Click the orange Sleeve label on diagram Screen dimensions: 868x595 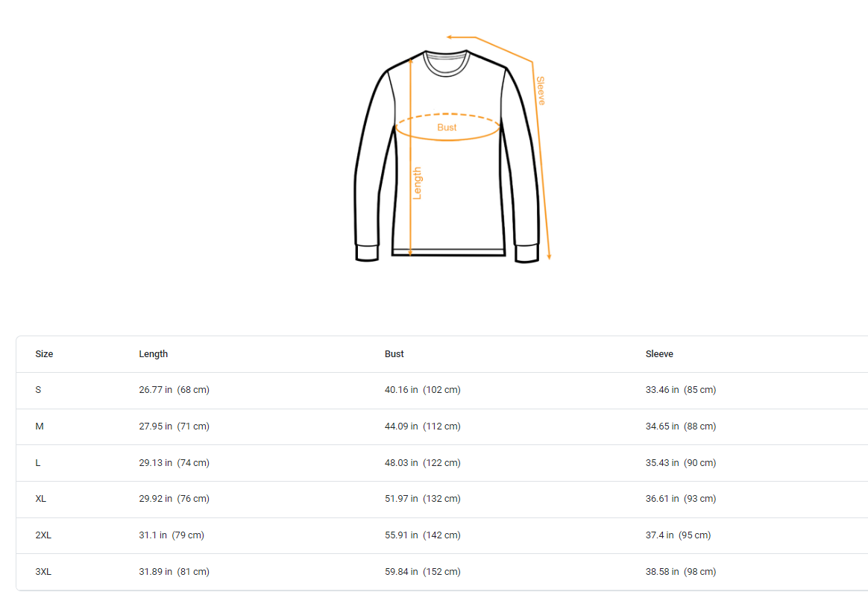point(541,91)
